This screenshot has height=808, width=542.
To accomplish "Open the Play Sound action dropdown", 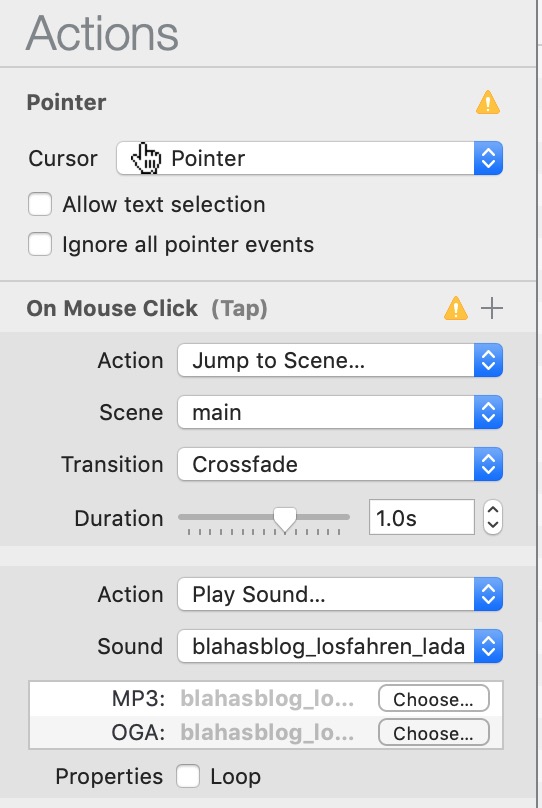I will pos(340,594).
